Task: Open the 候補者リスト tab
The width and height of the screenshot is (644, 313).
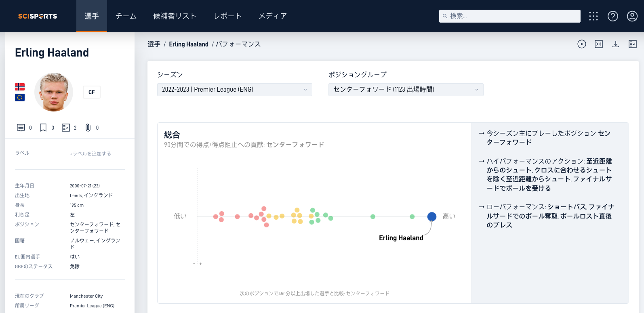Action: pos(175,16)
